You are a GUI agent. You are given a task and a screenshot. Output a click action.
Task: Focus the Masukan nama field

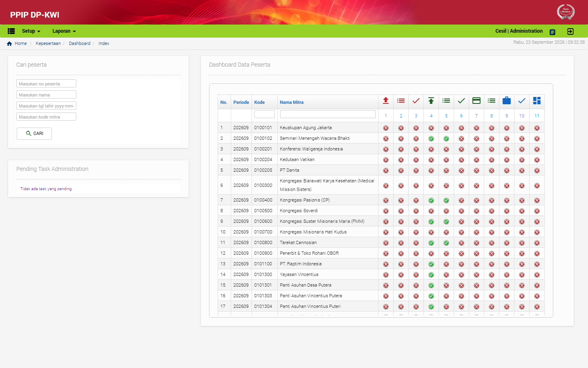[x=47, y=95]
